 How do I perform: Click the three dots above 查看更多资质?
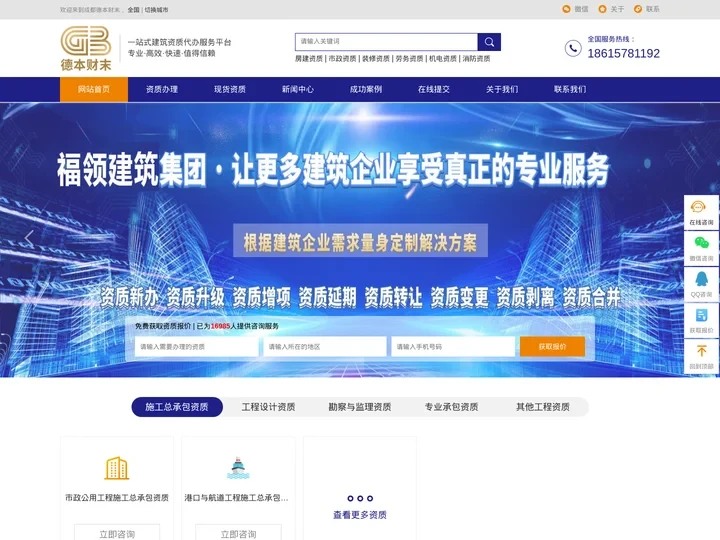[x=360, y=498]
